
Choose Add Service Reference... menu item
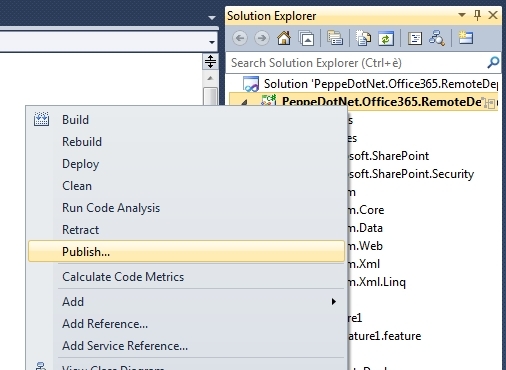coord(186,346)
